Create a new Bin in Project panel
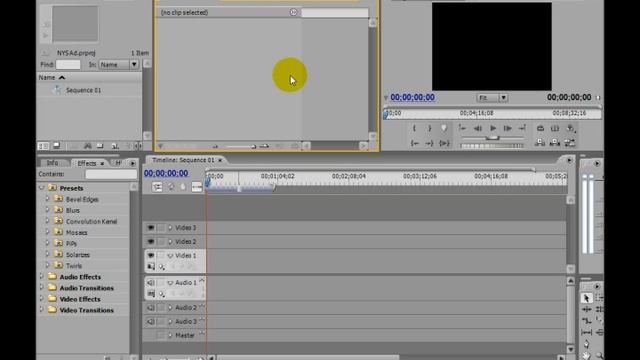 tap(100, 146)
